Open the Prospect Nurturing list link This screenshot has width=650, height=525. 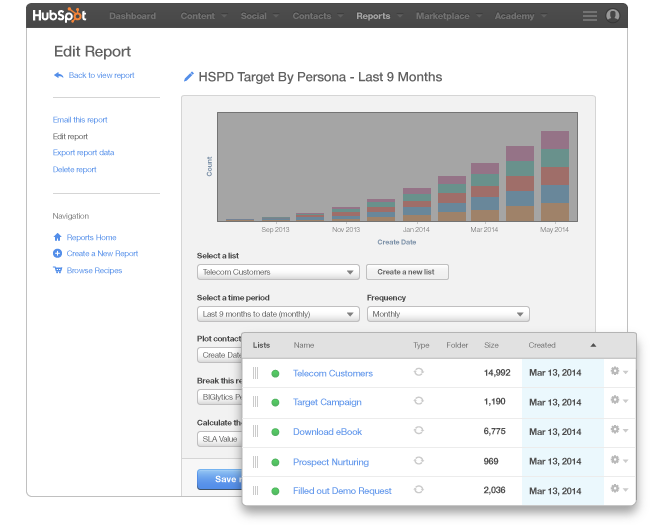pyautogui.click(x=331, y=462)
